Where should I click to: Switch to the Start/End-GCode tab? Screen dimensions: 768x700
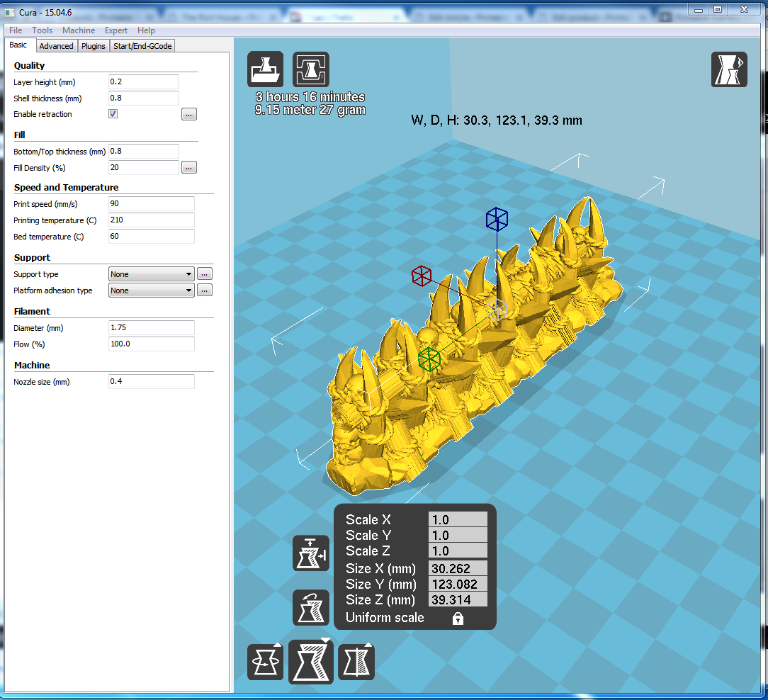(x=142, y=46)
